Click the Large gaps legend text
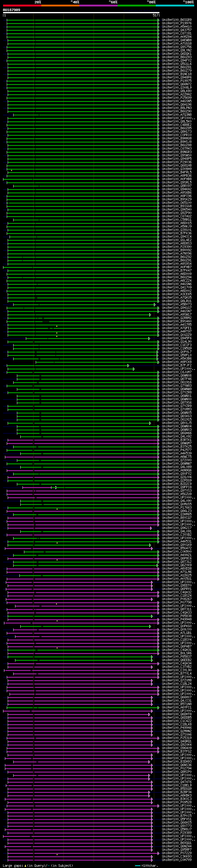The height and width of the screenshot is (868, 197). [x=13, y=866]
